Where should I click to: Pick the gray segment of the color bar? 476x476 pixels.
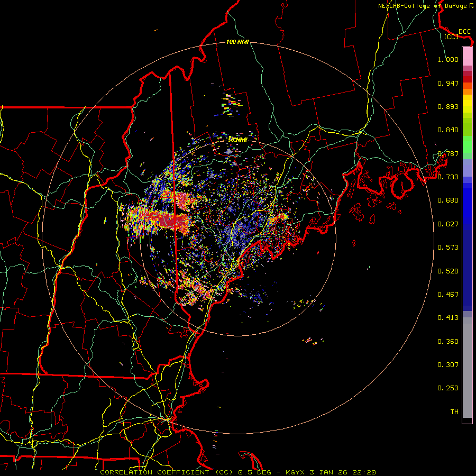tap(467, 368)
